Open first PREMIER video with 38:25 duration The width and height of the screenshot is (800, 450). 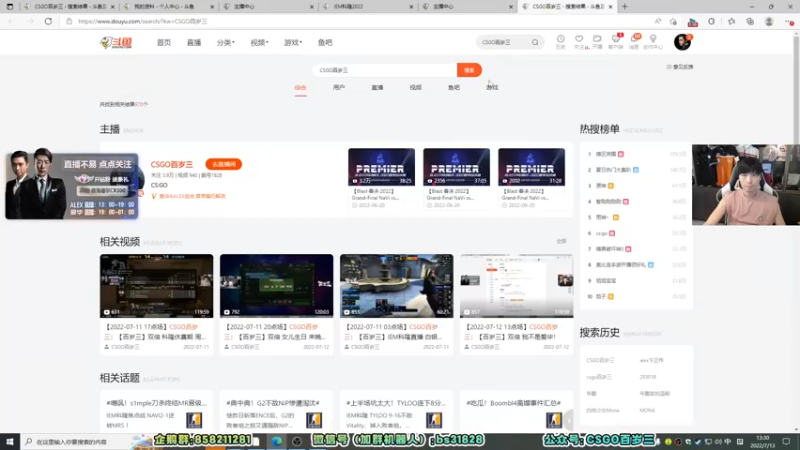point(381,167)
